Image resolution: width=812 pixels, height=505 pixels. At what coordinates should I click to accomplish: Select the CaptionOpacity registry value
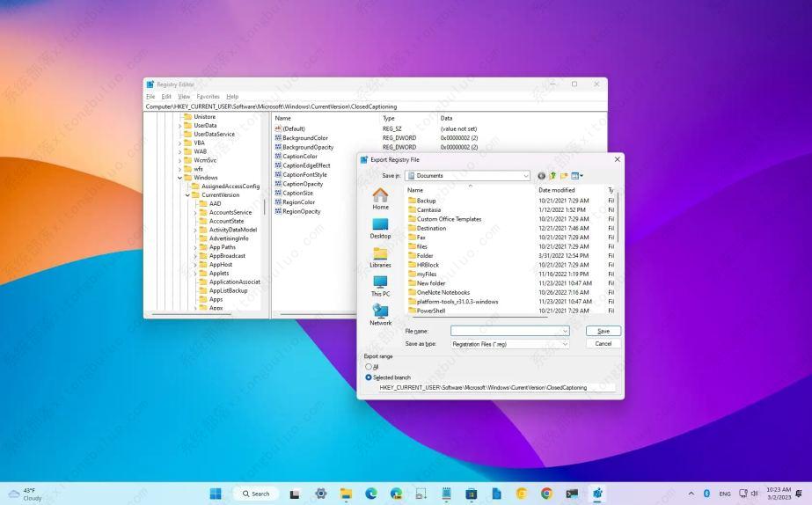303,184
